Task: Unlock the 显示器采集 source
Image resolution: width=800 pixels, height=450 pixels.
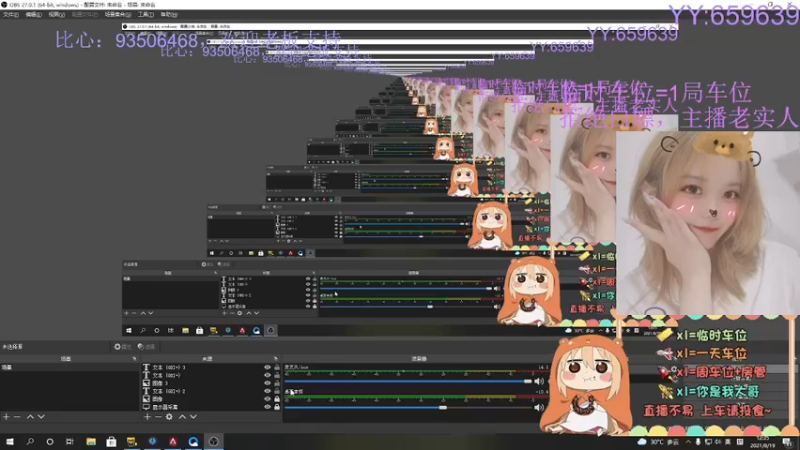Action: pyautogui.click(x=277, y=407)
